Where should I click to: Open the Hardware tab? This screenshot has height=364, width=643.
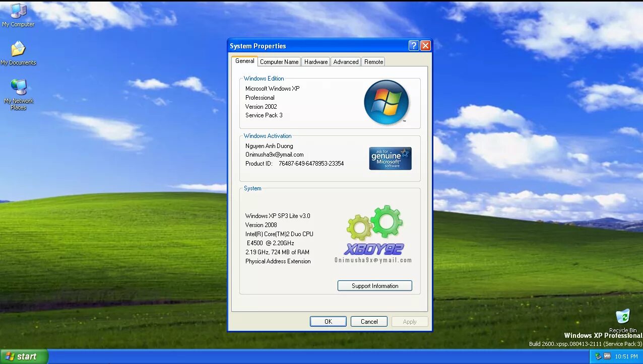tap(316, 62)
